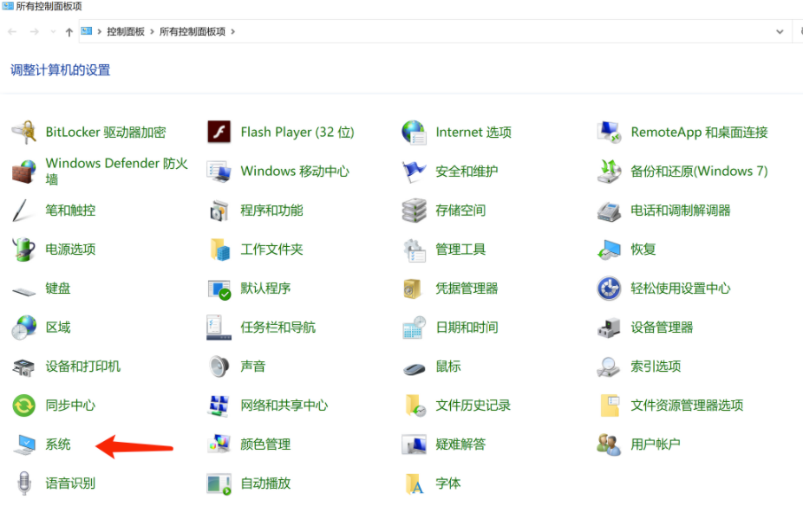Open the Internet 选项 globe icon
The width and height of the screenshot is (803, 532).
point(414,132)
